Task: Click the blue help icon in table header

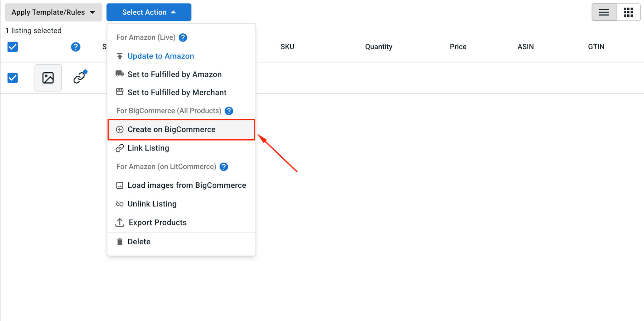Action: click(x=75, y=47)
